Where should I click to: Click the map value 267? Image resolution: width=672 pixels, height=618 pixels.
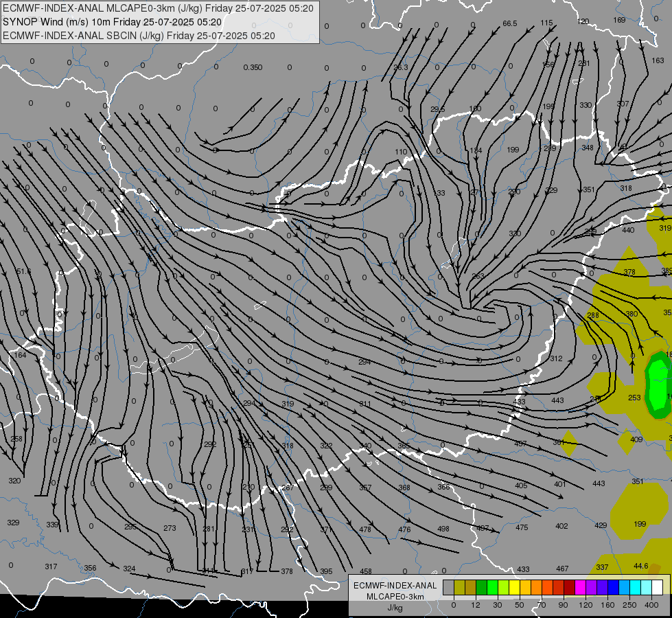288,488
